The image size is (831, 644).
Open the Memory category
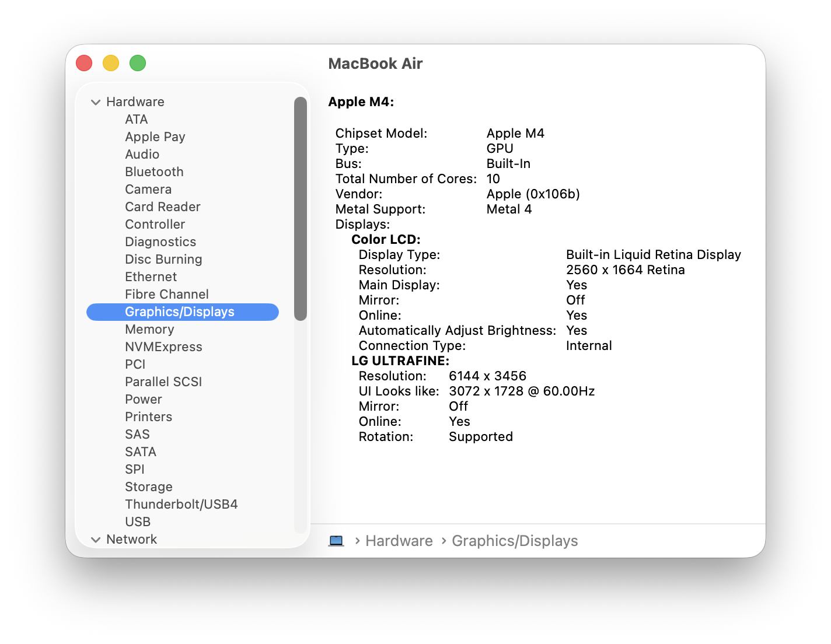pos(149,329)
